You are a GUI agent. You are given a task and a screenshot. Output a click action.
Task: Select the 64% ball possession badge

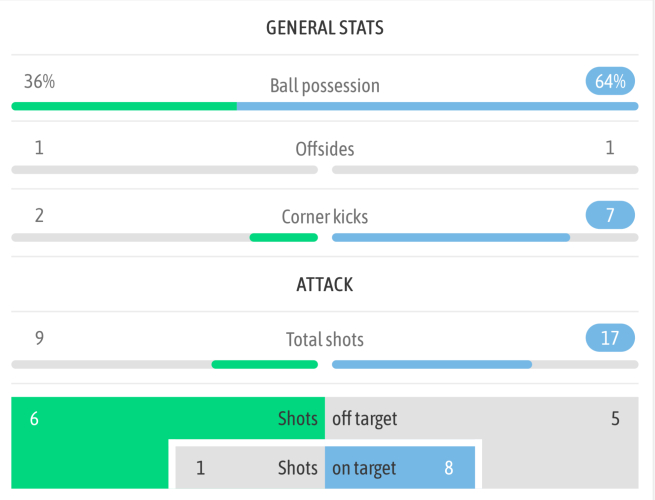[x=610, y=82]
